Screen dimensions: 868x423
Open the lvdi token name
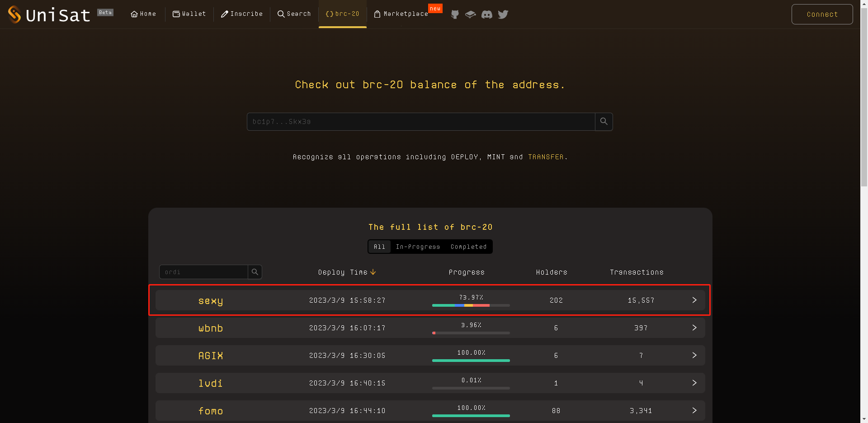(211, 383)
